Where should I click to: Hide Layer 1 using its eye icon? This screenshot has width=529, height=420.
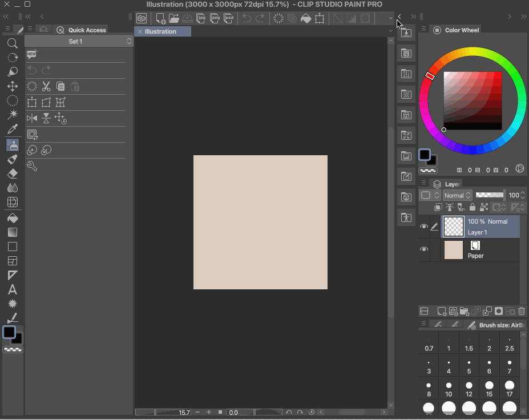coord(424,227)
